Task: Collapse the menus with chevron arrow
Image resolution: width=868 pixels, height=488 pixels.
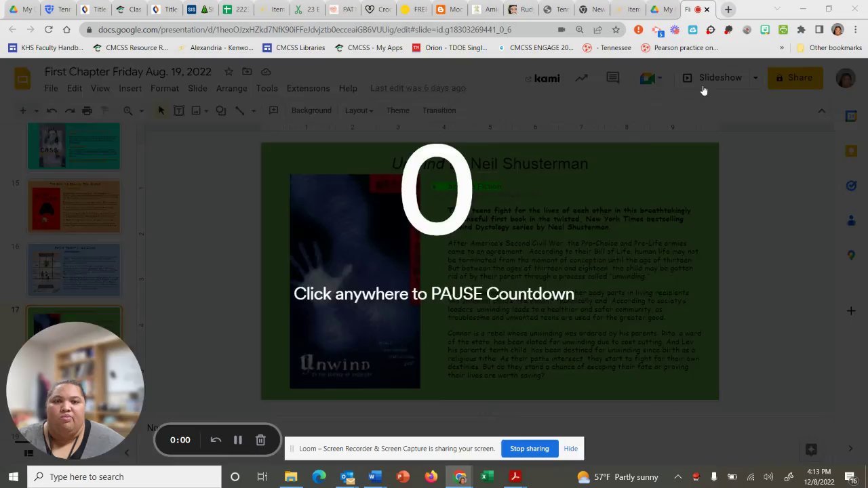Action: pyautogui.click(x=821, y=110)
